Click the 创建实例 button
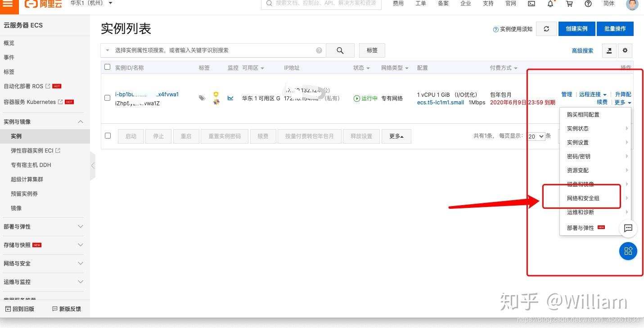This screenshot has width=644, height=328. click(576, 29)
